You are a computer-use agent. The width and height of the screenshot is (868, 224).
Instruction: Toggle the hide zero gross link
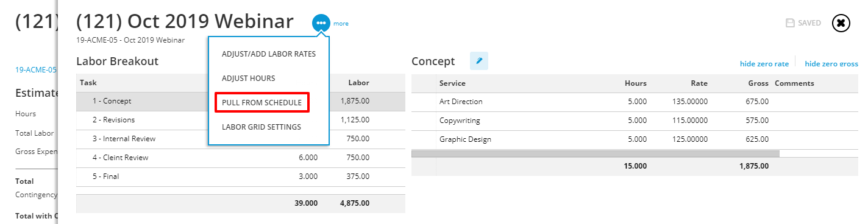831,63
